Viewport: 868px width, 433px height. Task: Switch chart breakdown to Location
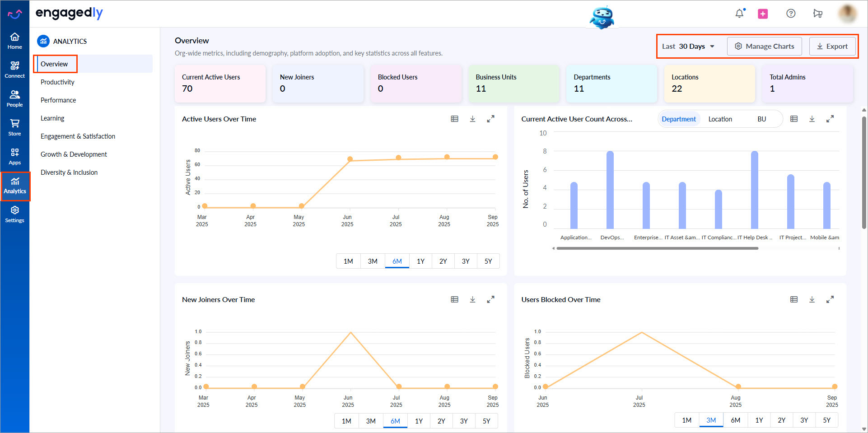[x=720, y=119]
